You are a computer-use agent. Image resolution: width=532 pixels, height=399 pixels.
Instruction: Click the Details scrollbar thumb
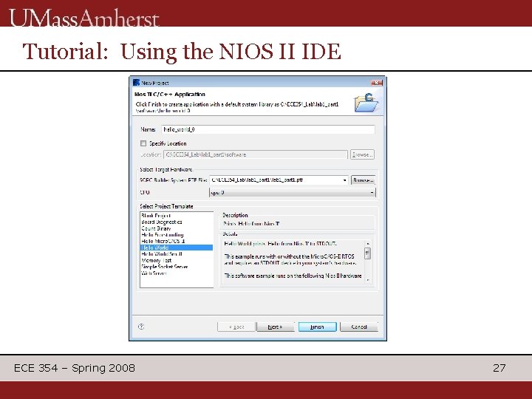coord(367,253)
